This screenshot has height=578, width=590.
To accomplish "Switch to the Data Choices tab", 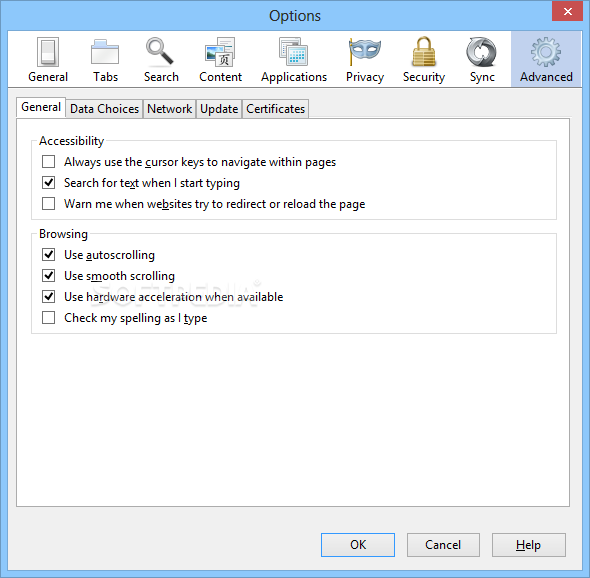I will tap(105, 109).
